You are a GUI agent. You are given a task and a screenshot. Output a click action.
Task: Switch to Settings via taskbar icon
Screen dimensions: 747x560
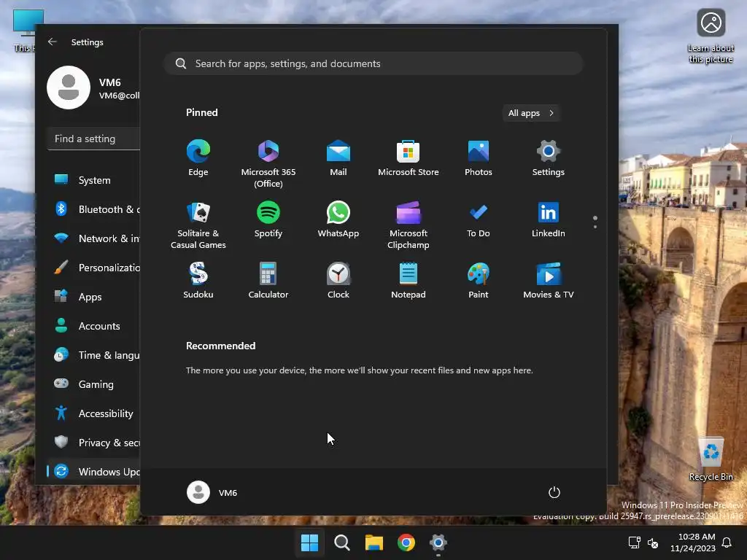(x=438, y=542)
